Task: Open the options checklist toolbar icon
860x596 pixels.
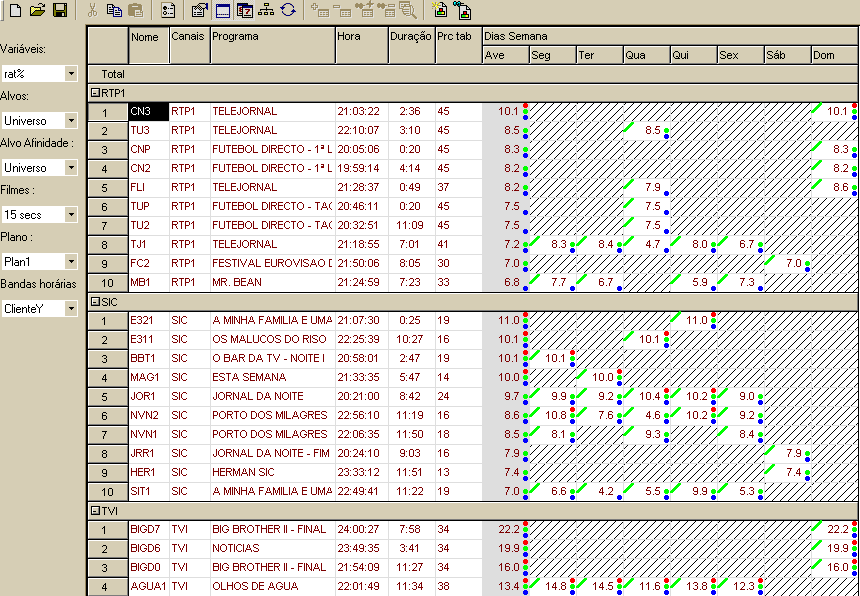Action: click(168, 10)
